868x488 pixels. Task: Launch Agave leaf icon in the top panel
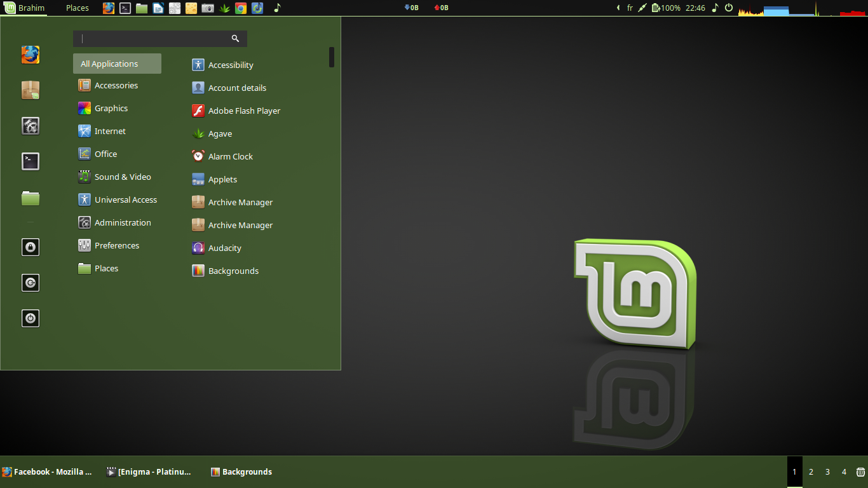pos(224,8)
